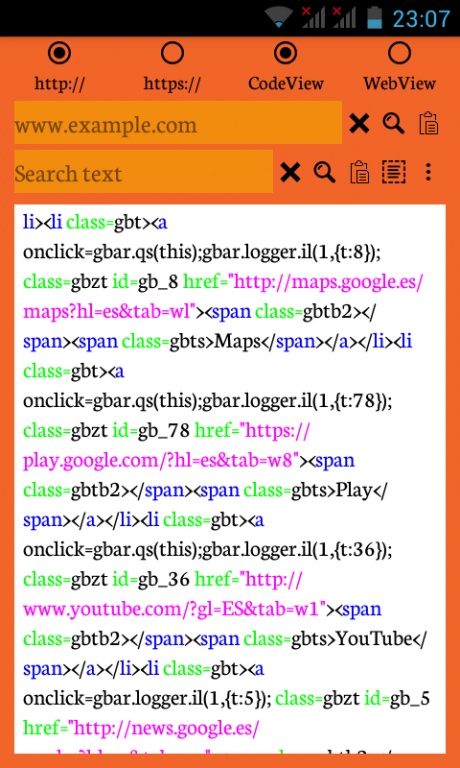Tap the Wi-Fi status icon
Image resolution: width=460 pixels, height=768 pixels.
[279, 18]
